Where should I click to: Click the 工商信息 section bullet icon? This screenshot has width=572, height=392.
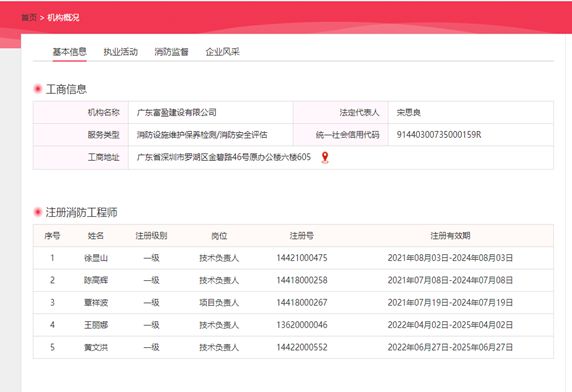38,89
